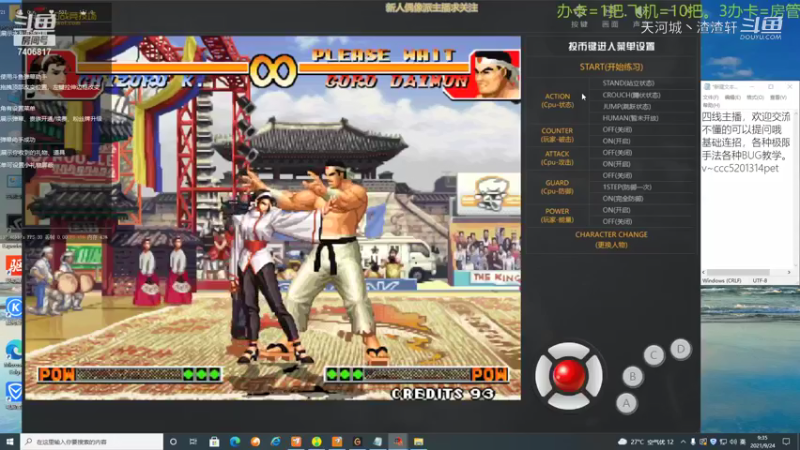Launch Internet Explorer from taskbar
The width and height of the screenshot is (800, 450).
(x=276, y=442)
